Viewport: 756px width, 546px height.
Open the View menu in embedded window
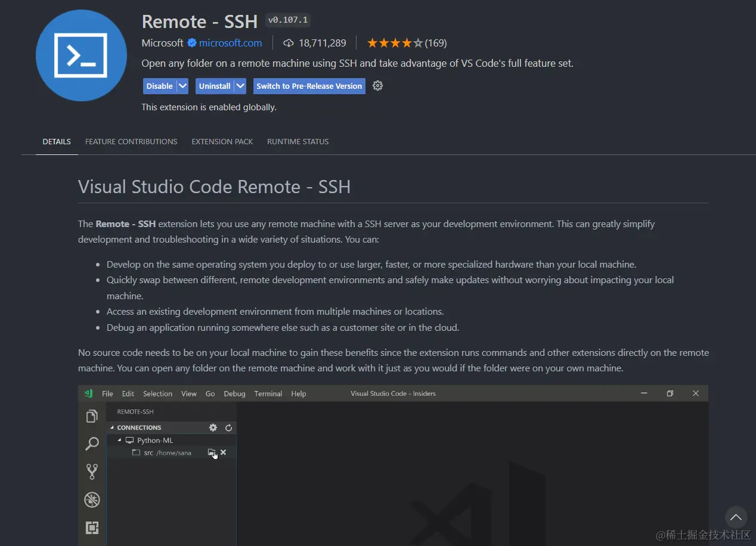pyautogui.click(x=189, y=393)
